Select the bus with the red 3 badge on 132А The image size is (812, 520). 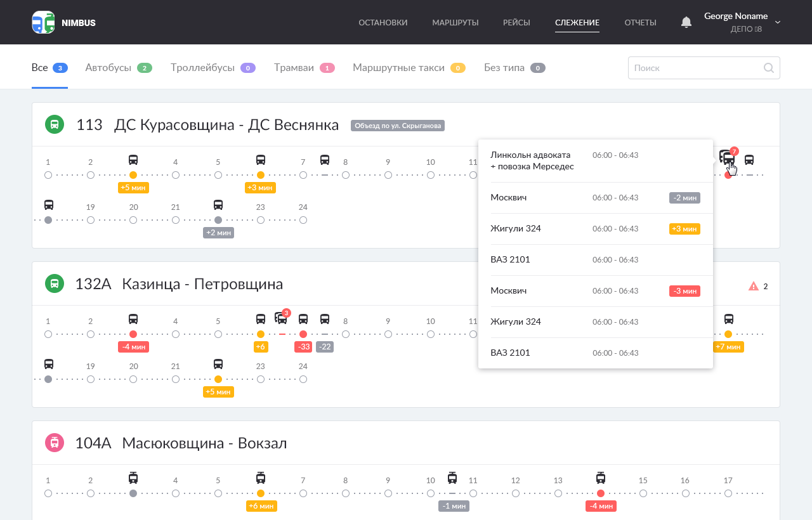click(282, 320)
